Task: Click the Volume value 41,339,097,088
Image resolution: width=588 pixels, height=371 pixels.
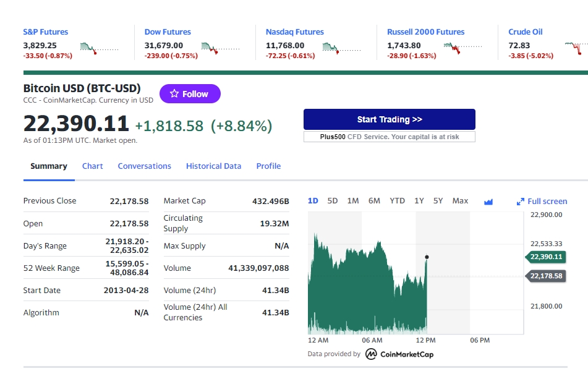Action: click(258, 268)
